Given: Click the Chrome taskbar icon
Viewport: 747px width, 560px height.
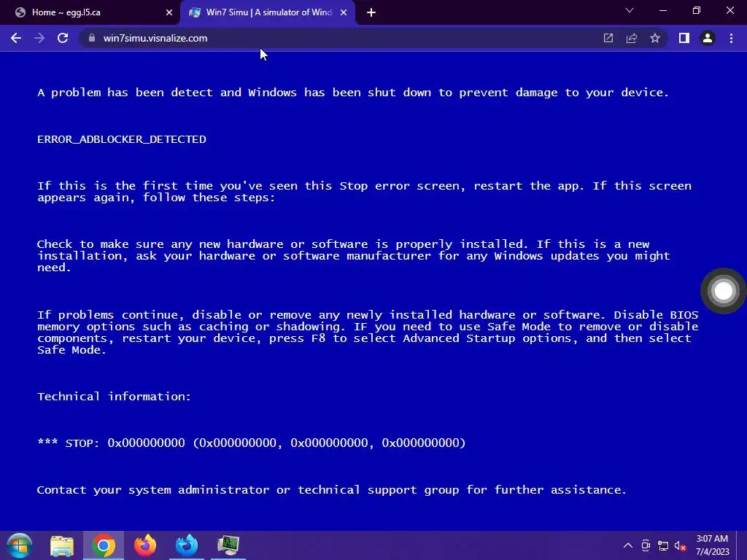Looking at the screenshot, I should [104, 545].
